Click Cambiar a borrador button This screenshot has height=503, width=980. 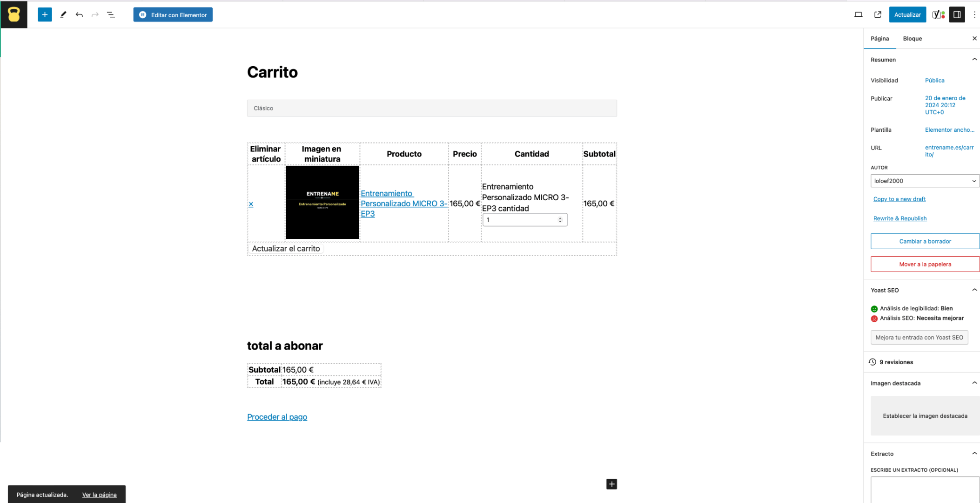click(x=925, y=241)
